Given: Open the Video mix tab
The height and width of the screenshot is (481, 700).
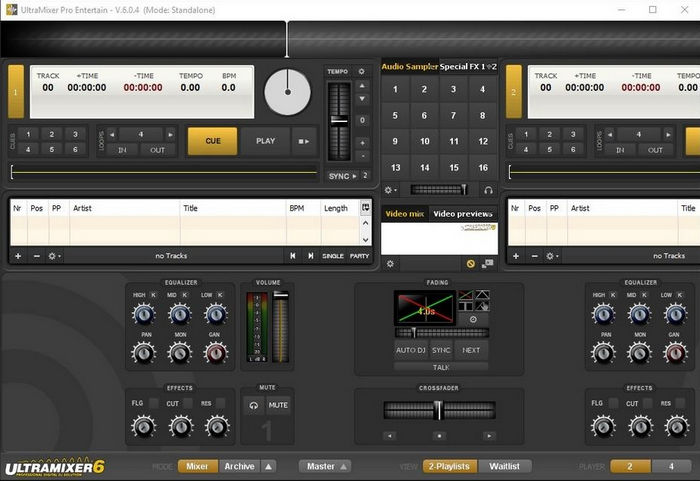Looking at the screenshot, I should pos(404,214).
